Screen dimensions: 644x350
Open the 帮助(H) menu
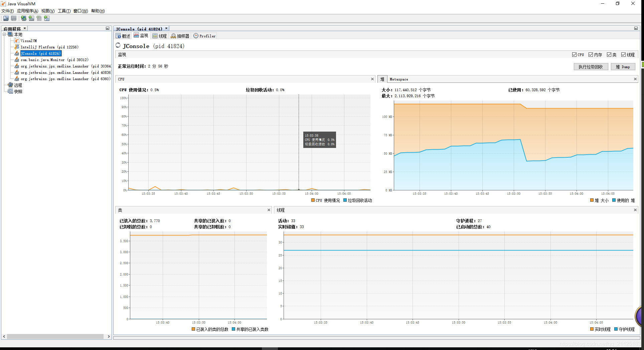coord(98,11)
